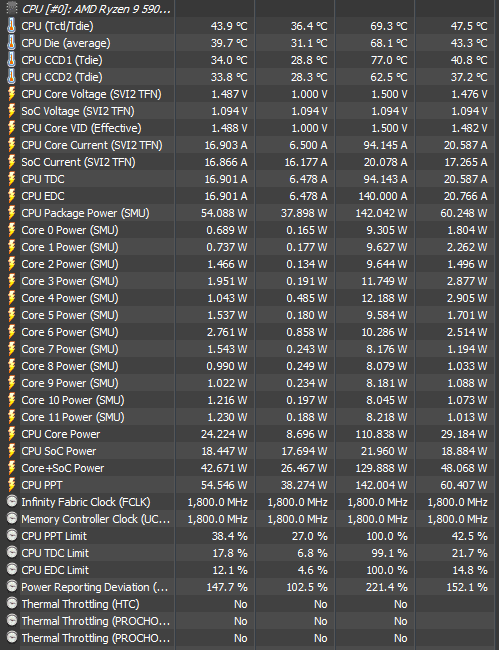Select the CPU Core Current (SVI2 TFN) label
499x650 pixels.
92,145
